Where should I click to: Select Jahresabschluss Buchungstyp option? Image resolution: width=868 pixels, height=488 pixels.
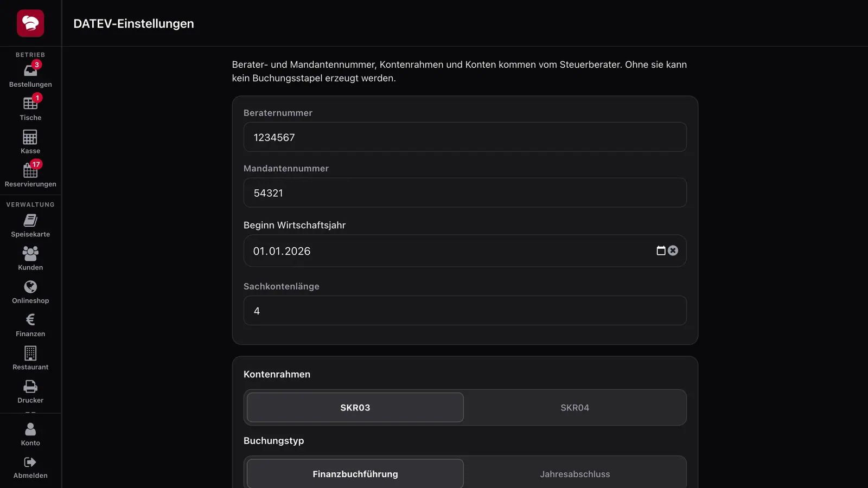(x=575, y=474)
